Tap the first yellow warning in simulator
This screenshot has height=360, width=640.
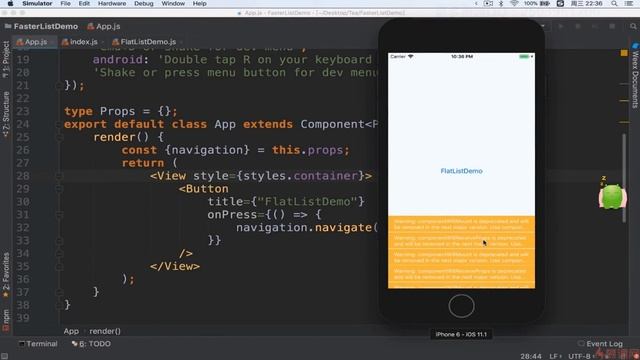point(461,224)
